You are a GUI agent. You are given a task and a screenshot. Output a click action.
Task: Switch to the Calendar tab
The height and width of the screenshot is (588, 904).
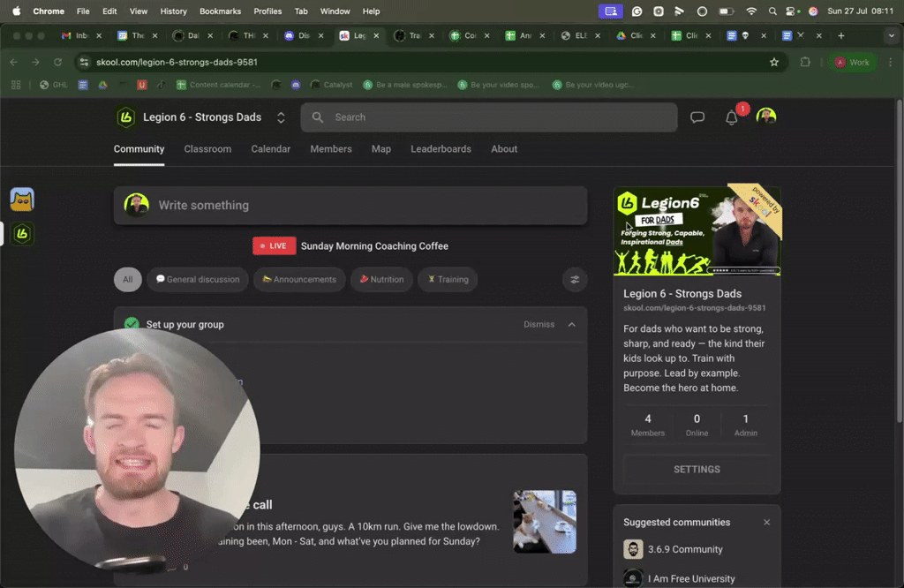[x=270, y=148]
